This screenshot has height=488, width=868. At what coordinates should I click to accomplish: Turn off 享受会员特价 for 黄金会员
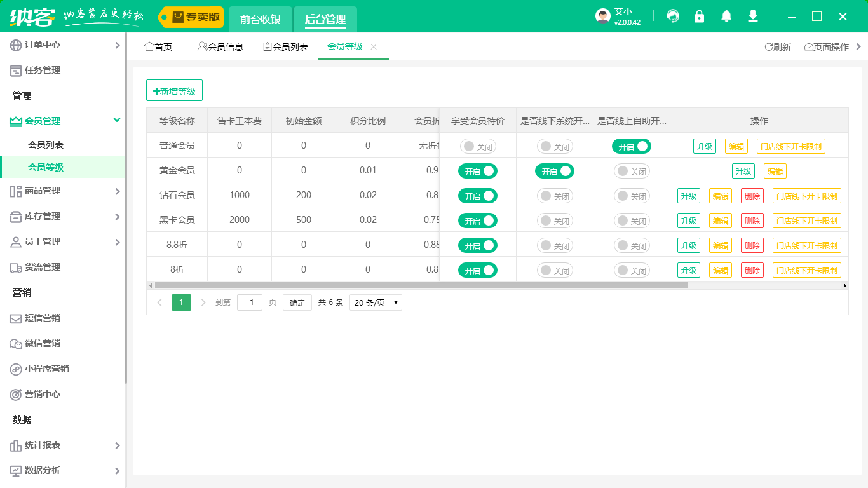(478, 171)
